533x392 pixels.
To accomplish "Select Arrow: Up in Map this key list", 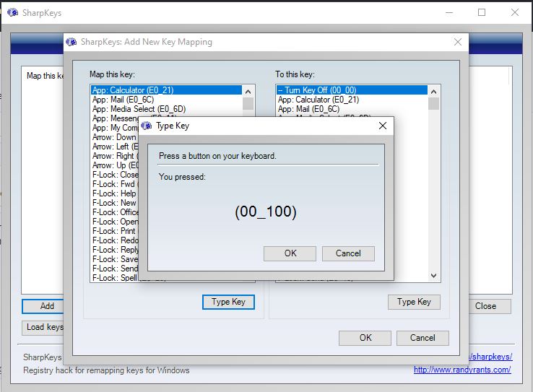I will tap(115, 165).
